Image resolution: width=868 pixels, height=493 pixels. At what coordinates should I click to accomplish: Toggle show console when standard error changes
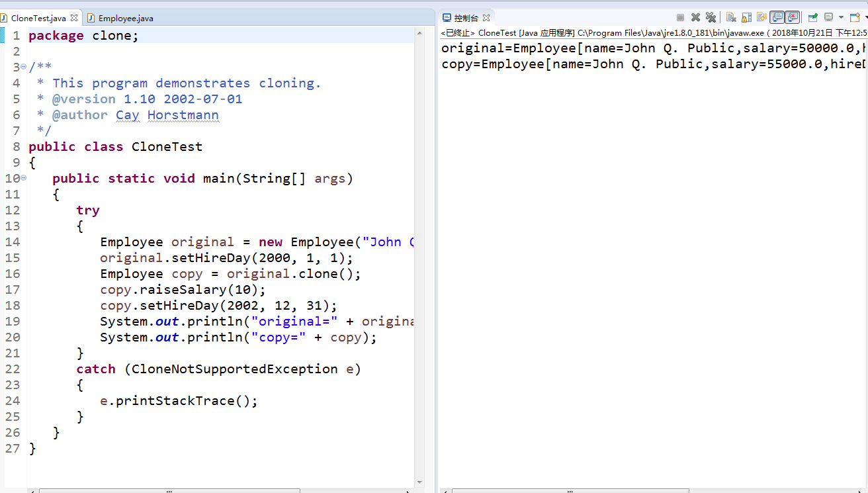pyautogui.click(x=792, y=17)
